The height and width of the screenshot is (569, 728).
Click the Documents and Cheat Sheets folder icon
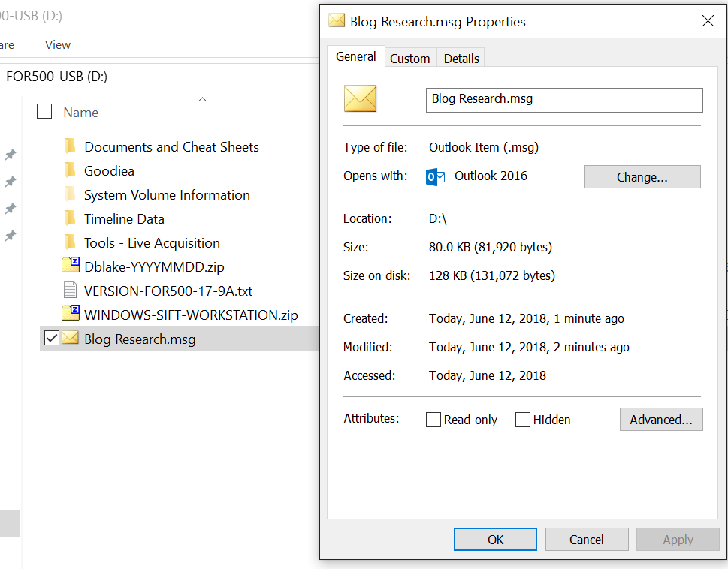(70, 146)
